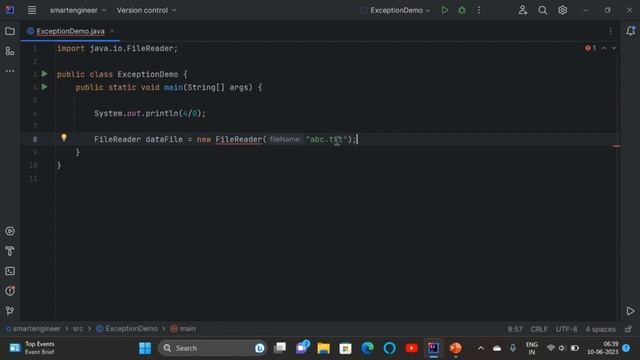Click the dataFile variable name

tap(164, 140)
